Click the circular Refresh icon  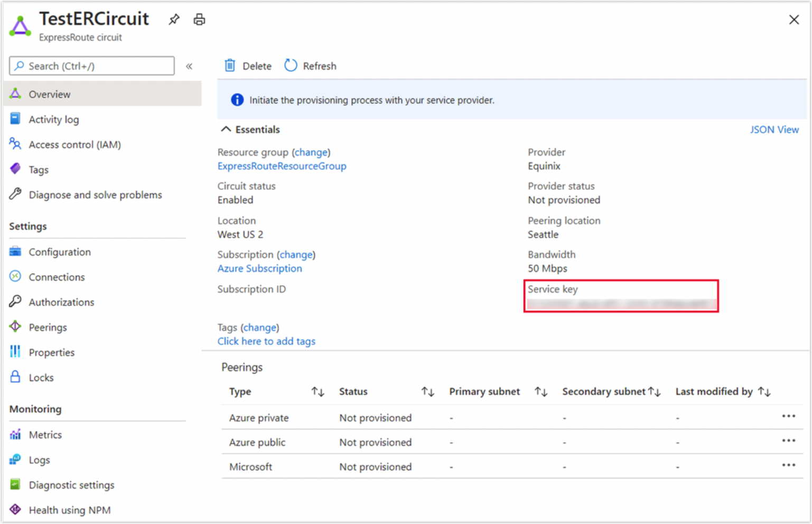(291, 65)
